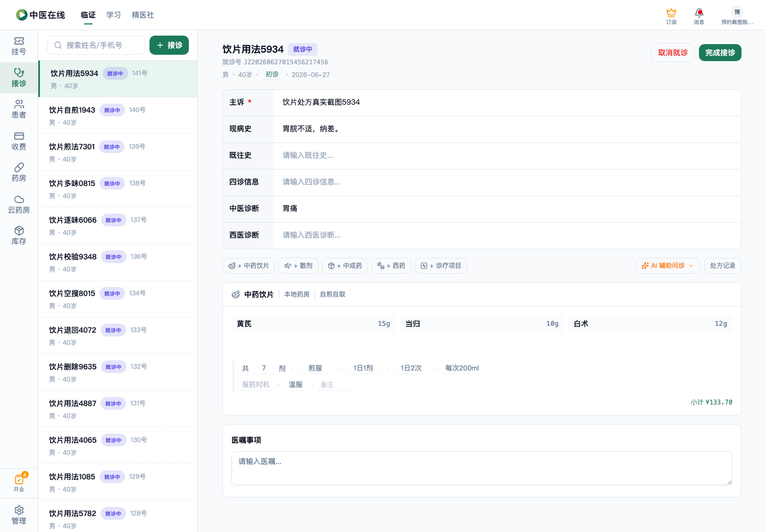Image resolution: width=766 pixels, height=532 pixels.
Task: Open the 接诊 consultation sidebar icon
Action: pos(19,78)
